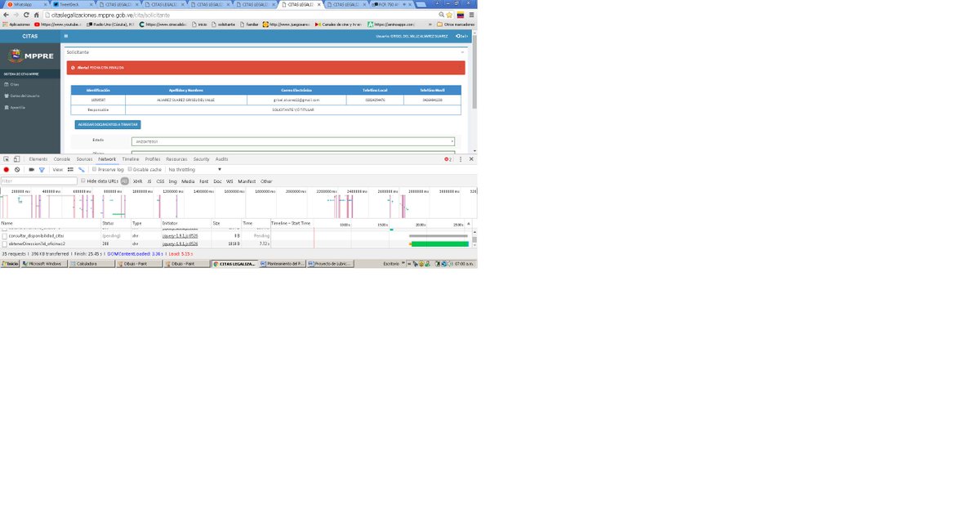This screenshot has width=980, height=531.
Task: Activate DevTools inspect element picker
Action: tap(7, 159)
